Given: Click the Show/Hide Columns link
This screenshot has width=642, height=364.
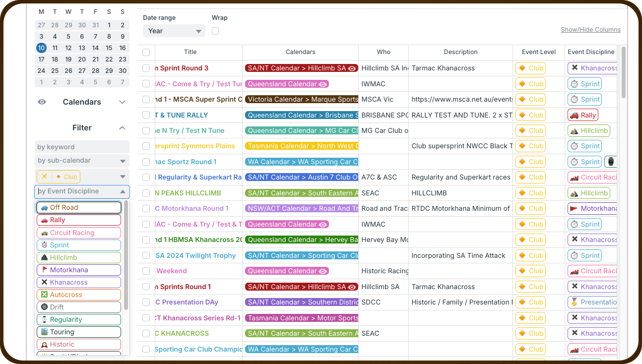Looking at the screenshot, I should [590, 30].
